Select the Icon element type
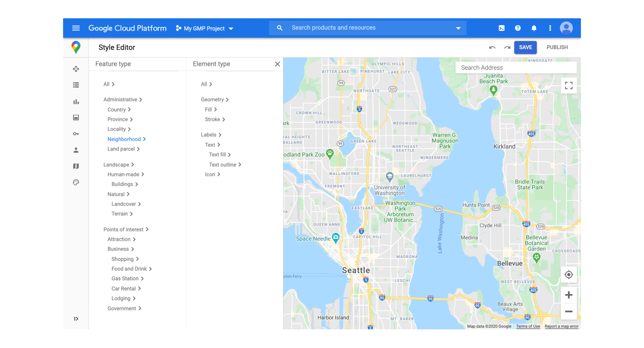 (212, 174)
